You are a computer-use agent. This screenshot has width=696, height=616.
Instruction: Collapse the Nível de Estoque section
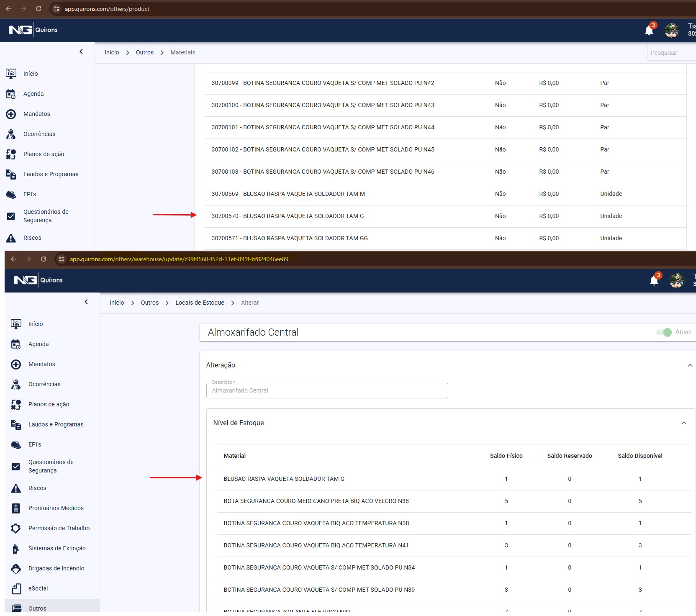point(683,423)
